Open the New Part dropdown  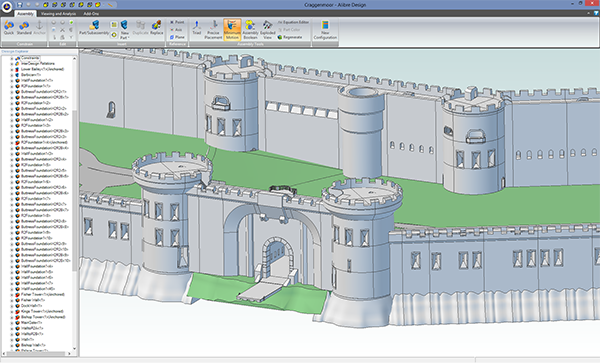point(124,30)
